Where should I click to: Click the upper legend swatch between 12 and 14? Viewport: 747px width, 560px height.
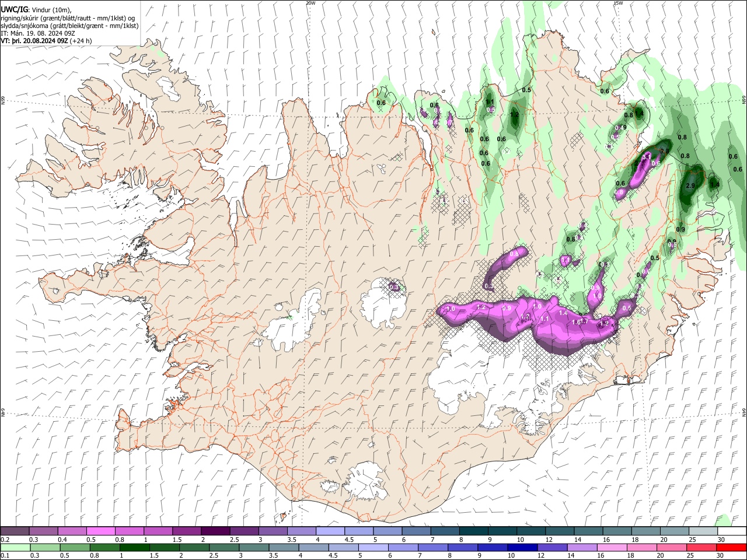coord(560,531)
